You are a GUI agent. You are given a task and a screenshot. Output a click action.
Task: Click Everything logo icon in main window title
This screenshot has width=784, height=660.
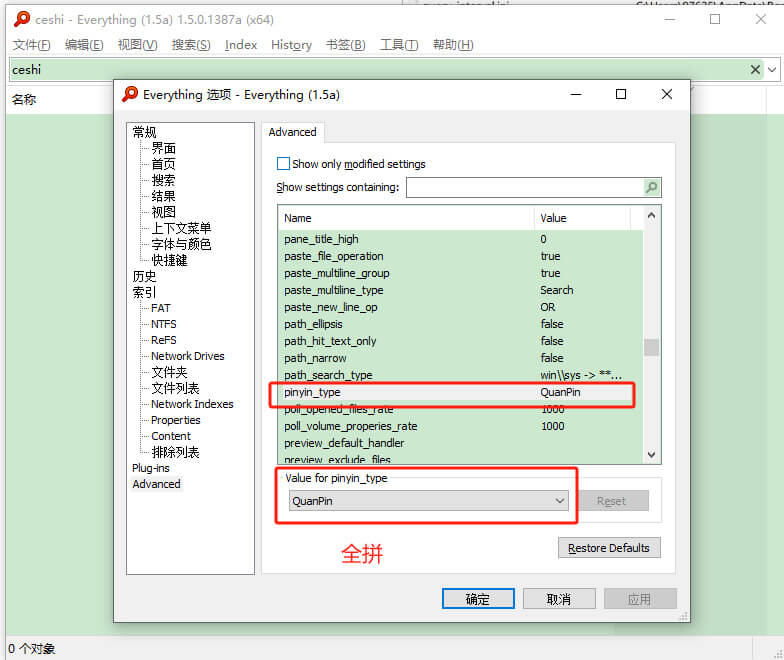[22, 19]
